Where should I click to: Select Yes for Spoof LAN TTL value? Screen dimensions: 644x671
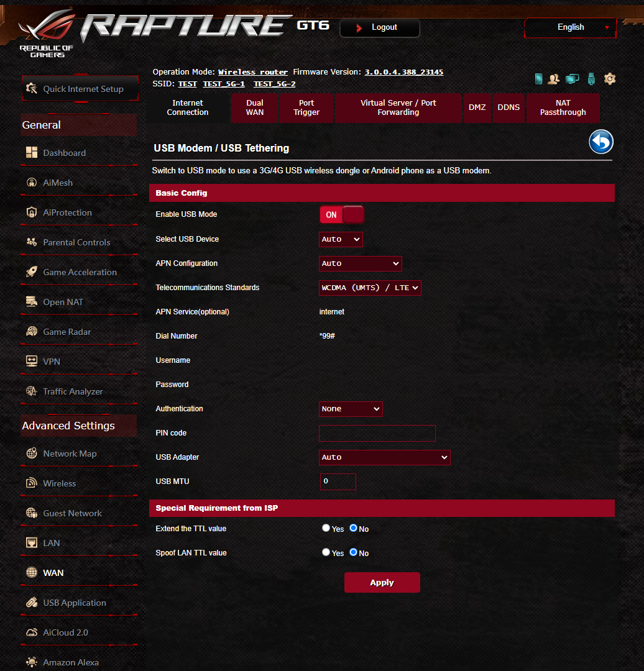click(x=326, y=552)
